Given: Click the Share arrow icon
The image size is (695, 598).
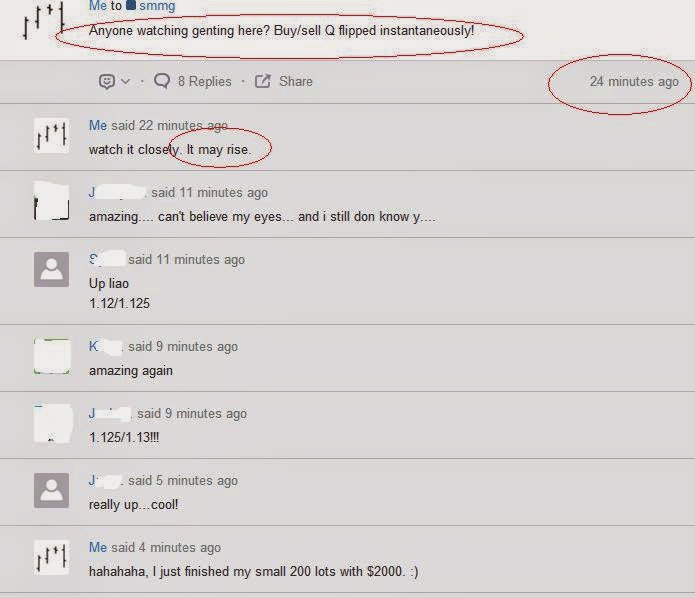Looking at the screenshot, I should 262,81.
